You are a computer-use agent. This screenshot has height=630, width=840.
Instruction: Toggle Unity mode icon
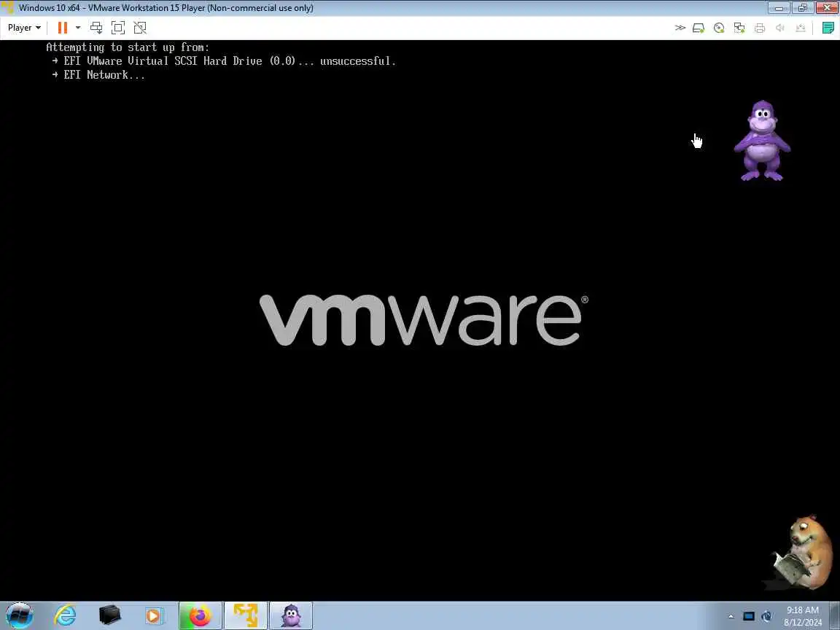[x=140, y=28]
